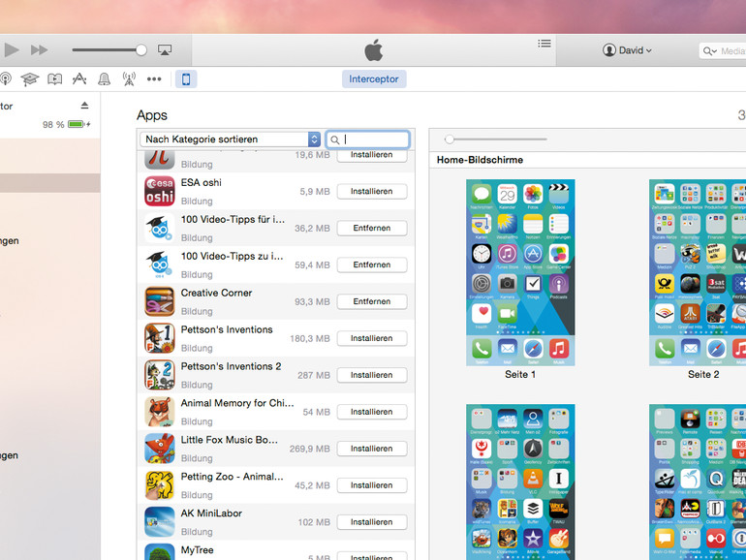Open the Up Next list icon
Screen dimensions: 746x560
(x=544, y=44)
